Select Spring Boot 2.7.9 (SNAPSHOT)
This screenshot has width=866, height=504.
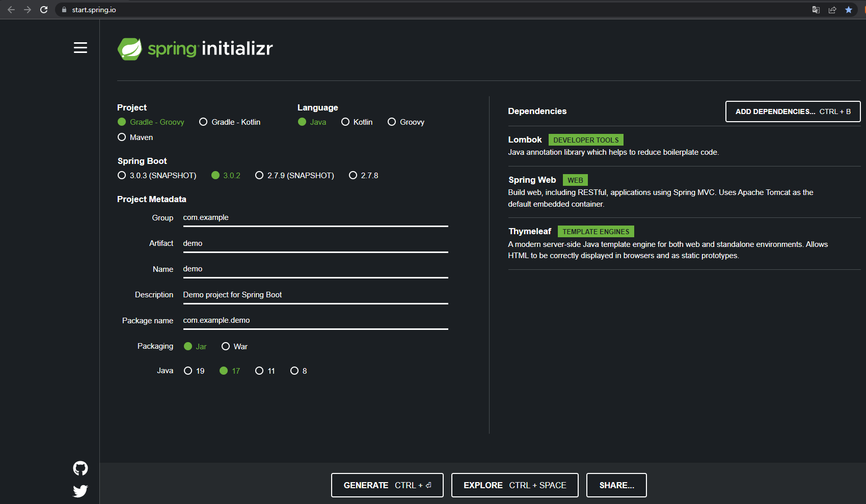pyautogui.click(x=294, y=176)
